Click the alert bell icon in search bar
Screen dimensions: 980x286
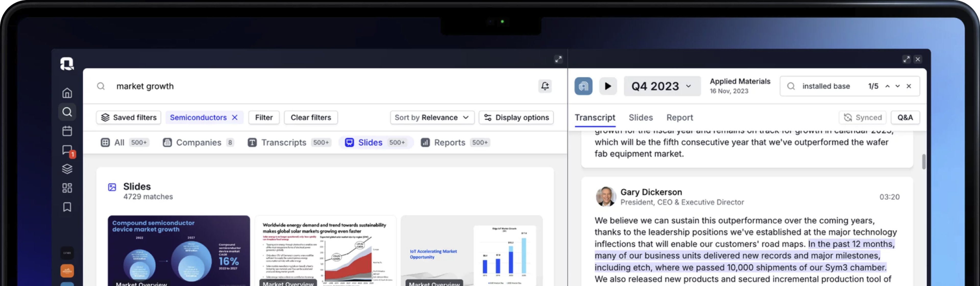click(x=545, y=86)
